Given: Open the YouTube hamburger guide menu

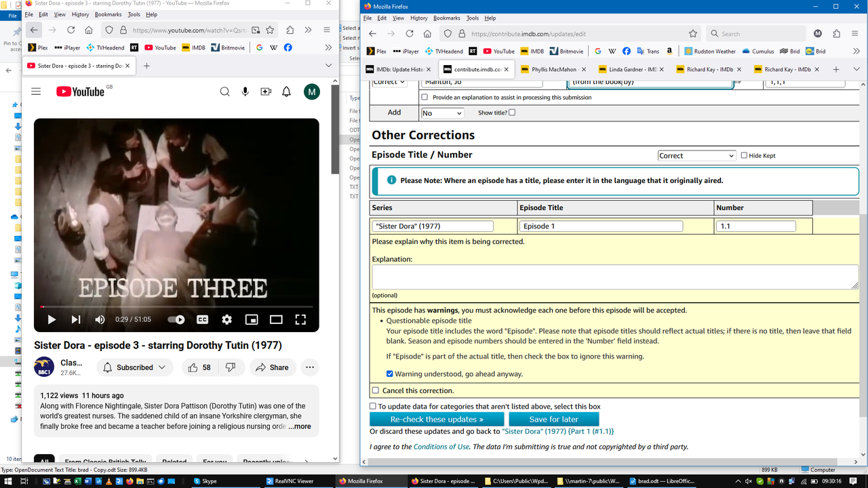Looking at the screenshot, I should coord(36,91).
